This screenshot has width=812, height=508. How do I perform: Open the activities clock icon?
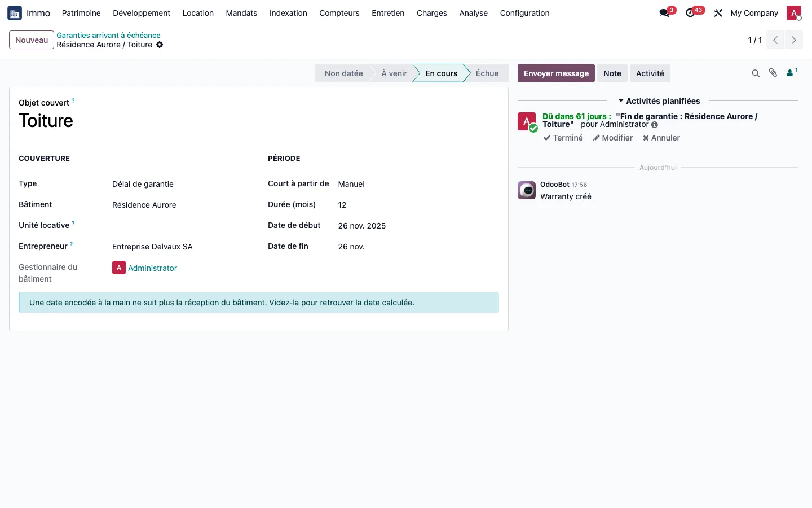pos(690,13)
